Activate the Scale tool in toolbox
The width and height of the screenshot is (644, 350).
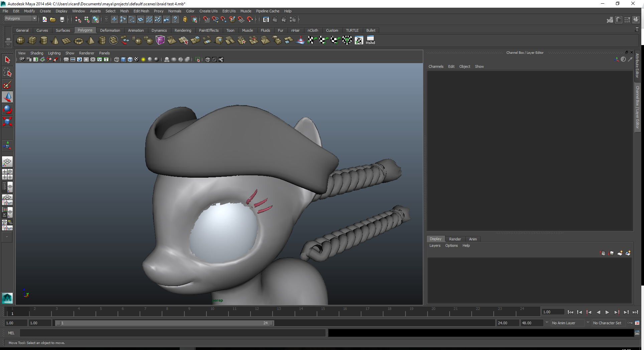tap(7, 121)
